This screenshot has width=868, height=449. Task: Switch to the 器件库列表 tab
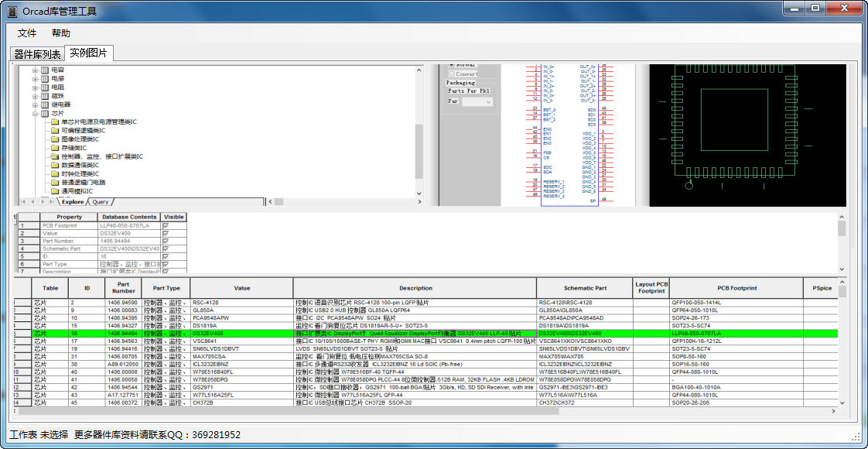37,54
